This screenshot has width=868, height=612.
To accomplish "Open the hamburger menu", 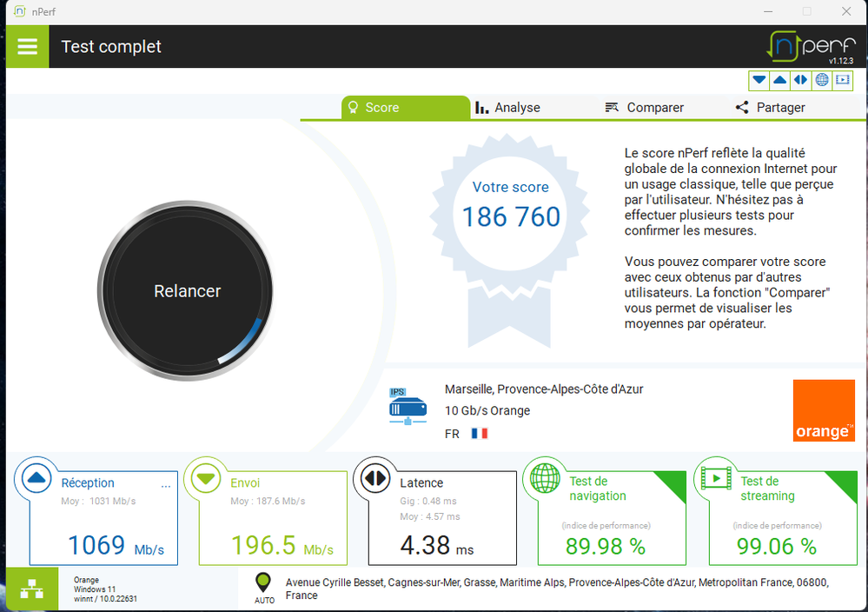I will 28,46.
